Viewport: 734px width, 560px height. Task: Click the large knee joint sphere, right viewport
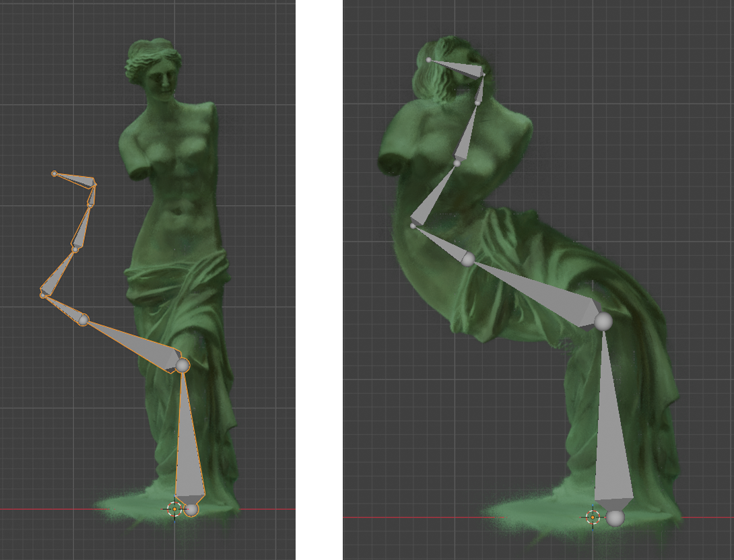(x=603, y=322)
